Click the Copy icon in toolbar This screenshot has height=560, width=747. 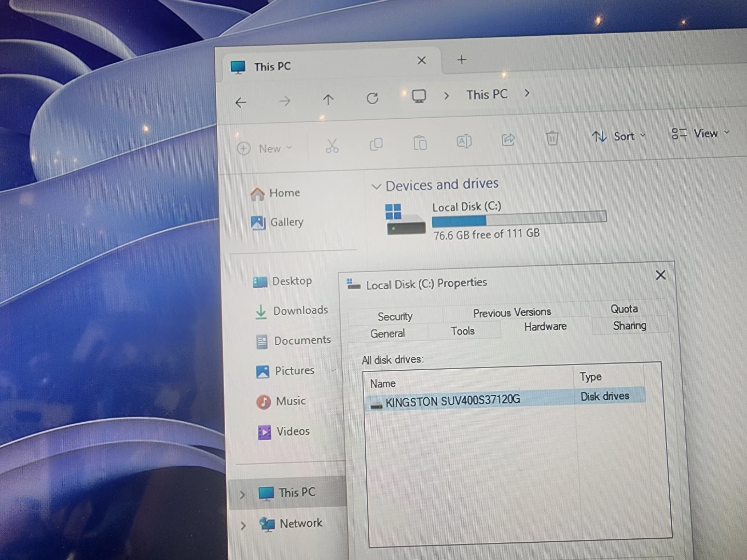click(x=376, y=144)
